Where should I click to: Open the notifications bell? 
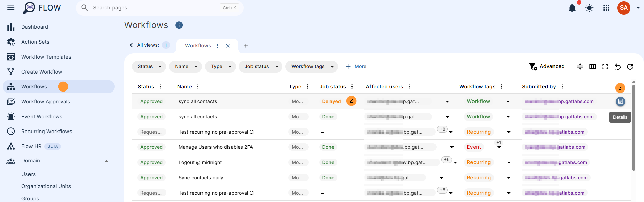pos(572,8)
